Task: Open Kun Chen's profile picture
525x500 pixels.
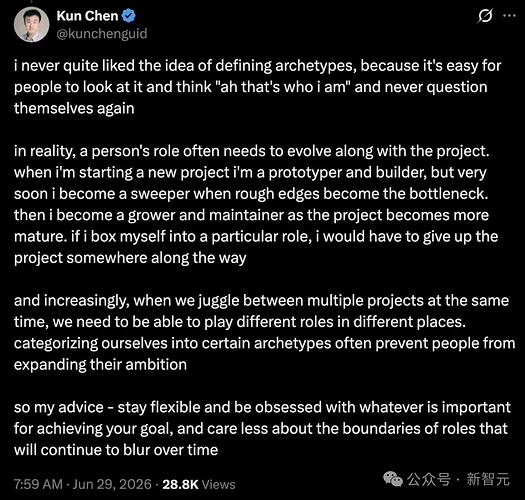Action: (31, 24)
